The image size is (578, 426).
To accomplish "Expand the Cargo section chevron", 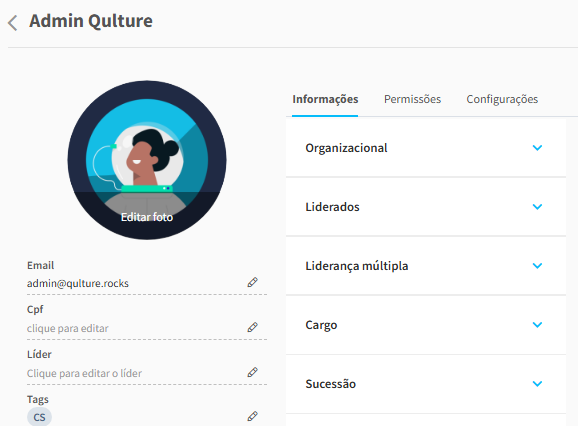I will (x=537, y=325).
